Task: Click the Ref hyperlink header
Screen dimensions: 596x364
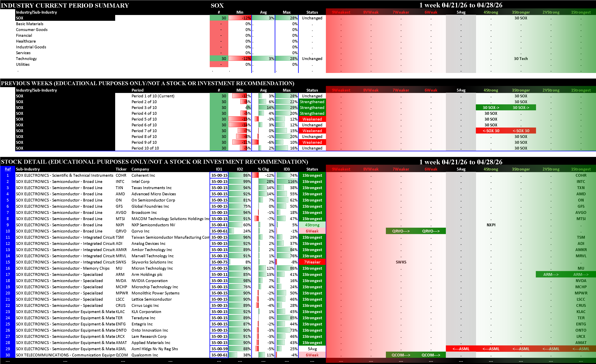Action: click(8, 169)
